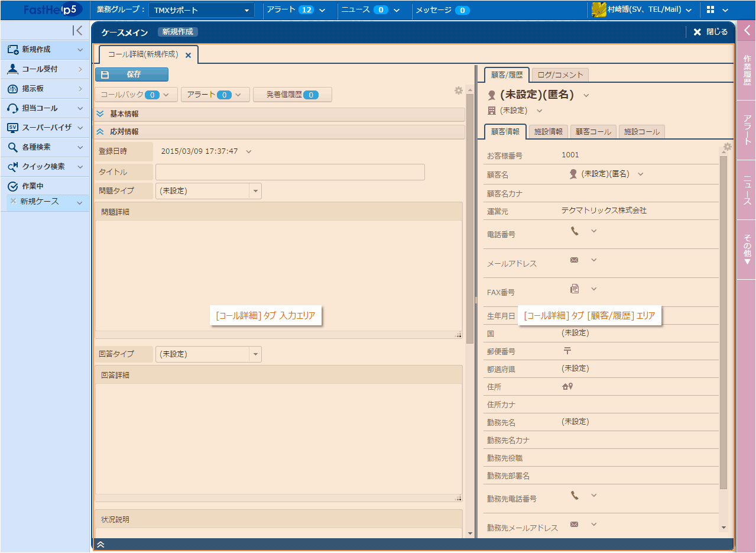Open the 回答タイプ combo box
756x553 pixels.
(255, 354)
